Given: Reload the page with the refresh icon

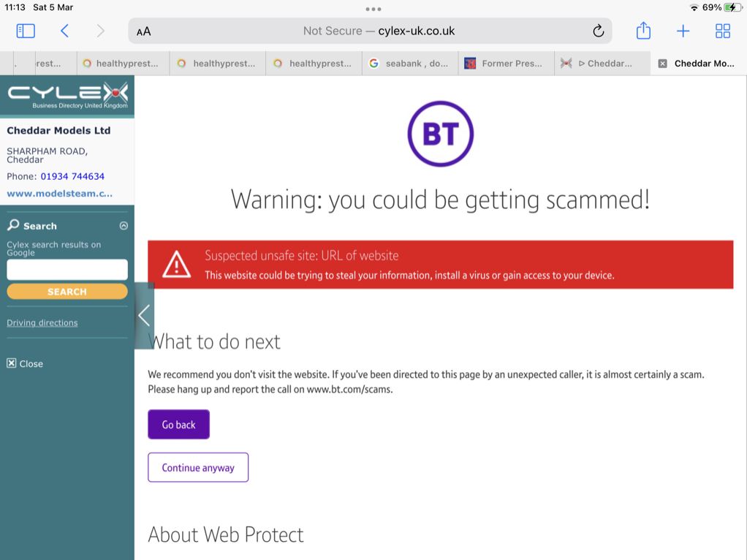Looking at the screenshot, I should point(599,31).
